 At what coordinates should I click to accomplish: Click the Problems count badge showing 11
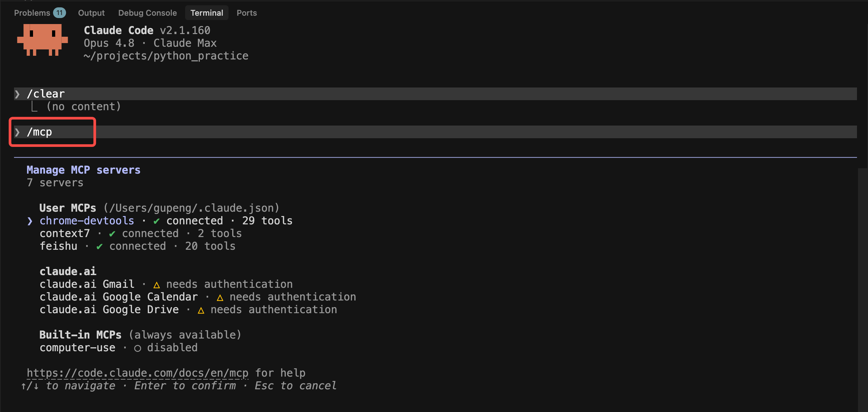pos(59,13)
